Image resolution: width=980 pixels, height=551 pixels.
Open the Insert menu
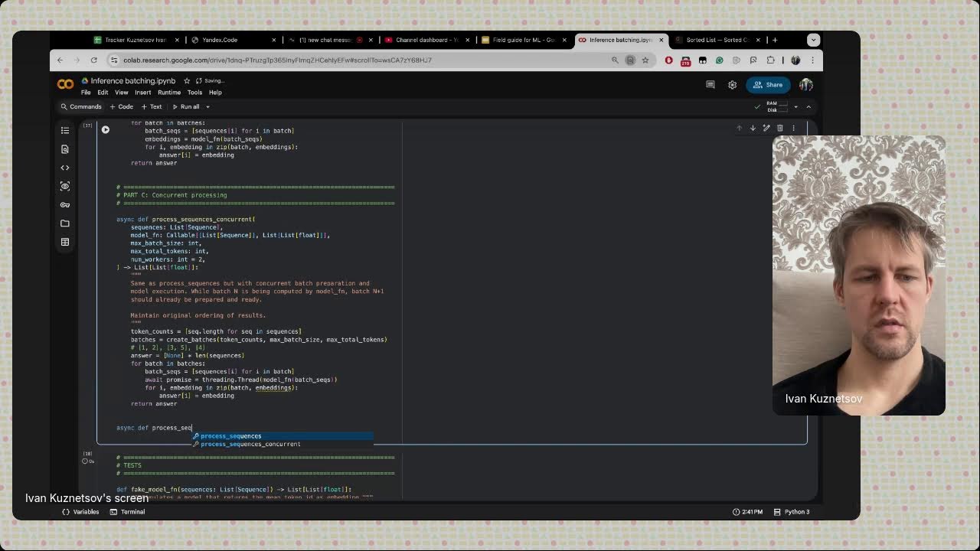point(143,93)
